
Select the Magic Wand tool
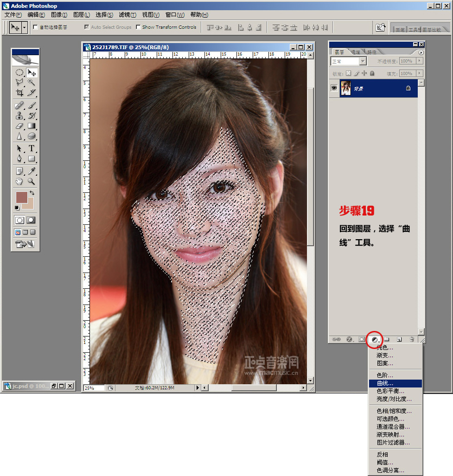click(x=32, y=83)
